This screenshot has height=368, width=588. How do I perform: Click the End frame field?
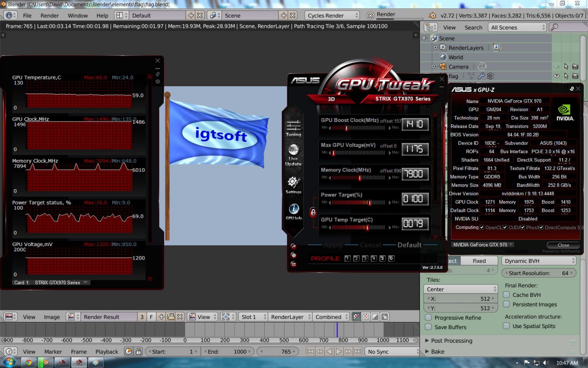(x=227, y=352)
